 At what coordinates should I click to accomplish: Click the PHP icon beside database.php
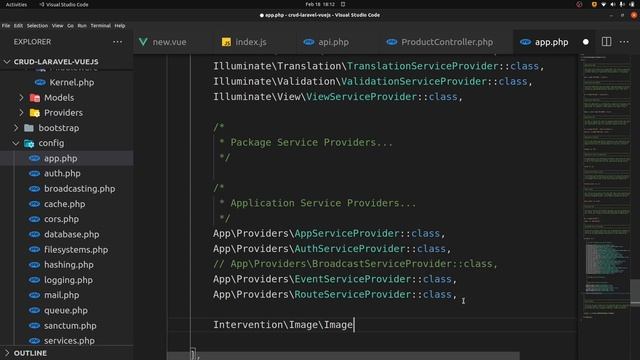tap(34, 234)
